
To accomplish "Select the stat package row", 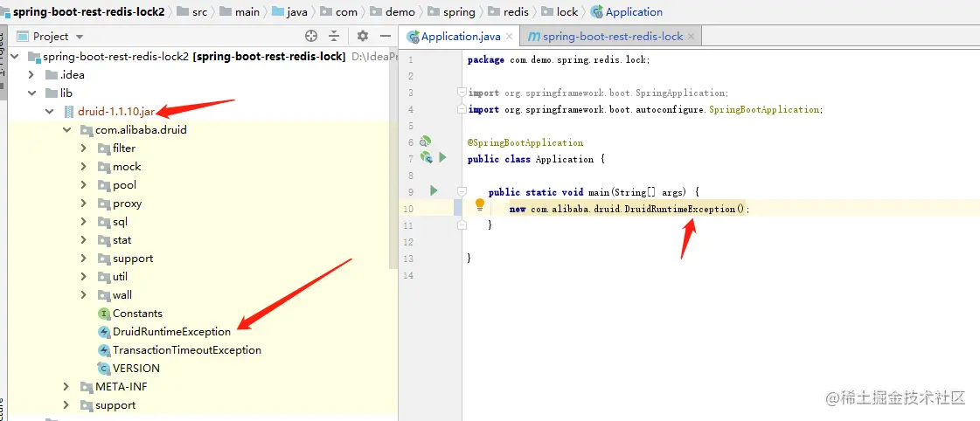I will coord(203,240).
